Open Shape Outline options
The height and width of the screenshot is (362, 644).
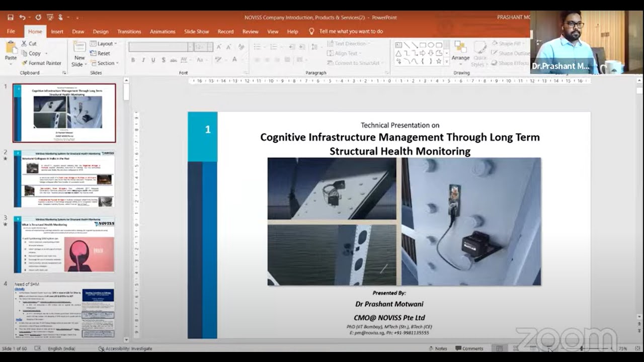tap(510, 53)
